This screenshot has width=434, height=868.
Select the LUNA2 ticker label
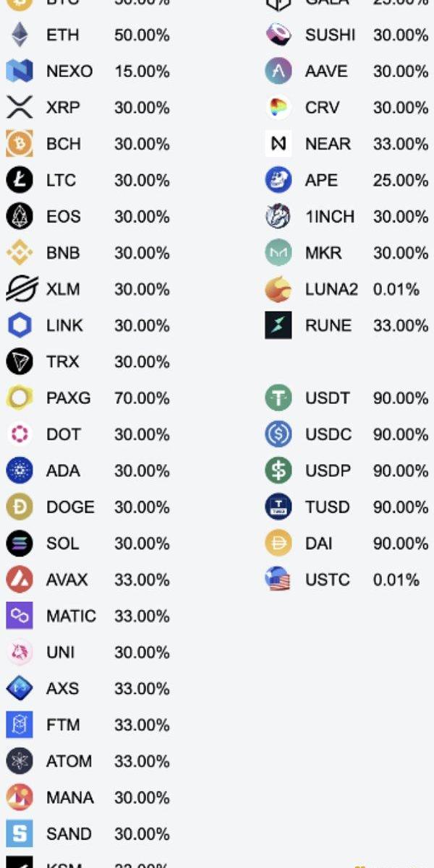click(331, 289)
